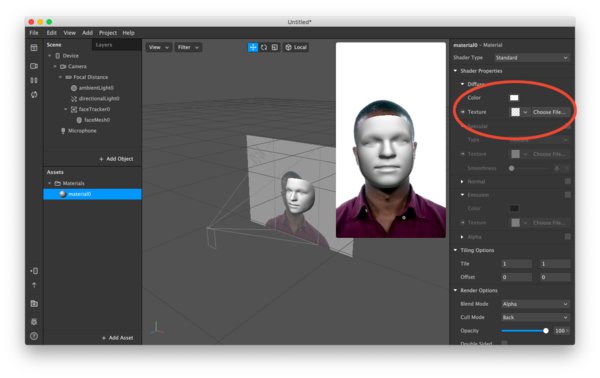The image size is (600, 378).
Task: Enable the Alpha checkbox
Action: pos(568,237)
